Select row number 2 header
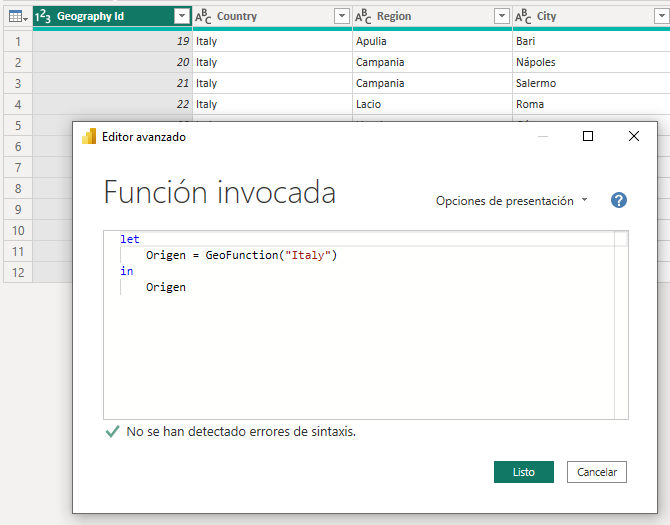Viewport: 670px width, 525px height. pos(18,62)
